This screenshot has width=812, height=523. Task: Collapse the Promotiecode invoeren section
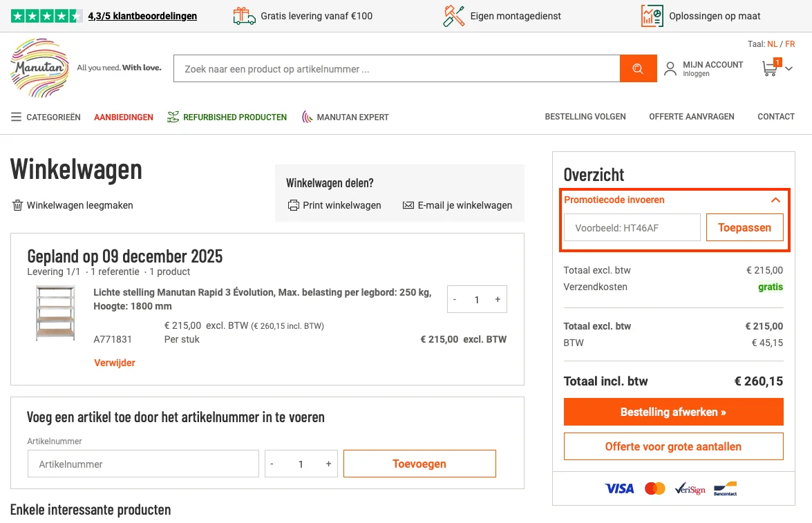coord(775,199)
